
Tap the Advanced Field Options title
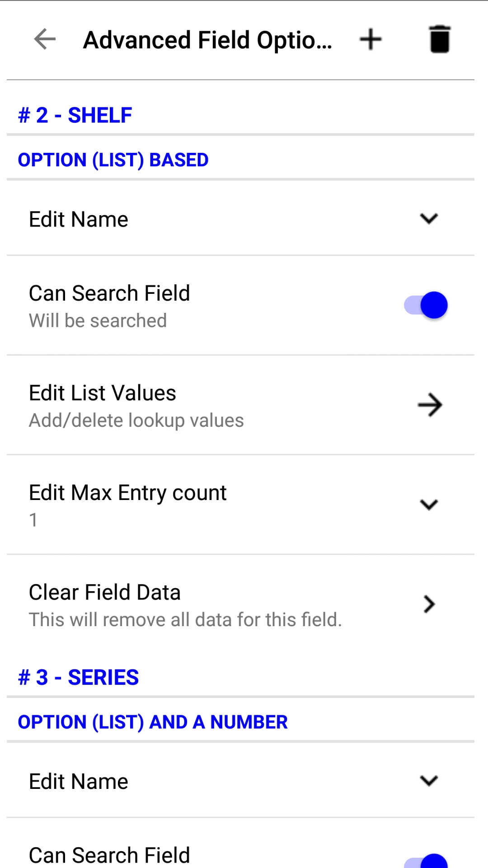click(x=207, y=40)
